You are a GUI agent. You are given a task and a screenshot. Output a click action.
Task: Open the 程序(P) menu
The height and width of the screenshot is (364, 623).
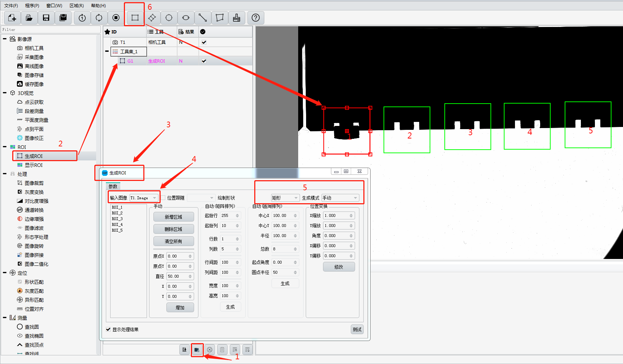click(32, 5)
